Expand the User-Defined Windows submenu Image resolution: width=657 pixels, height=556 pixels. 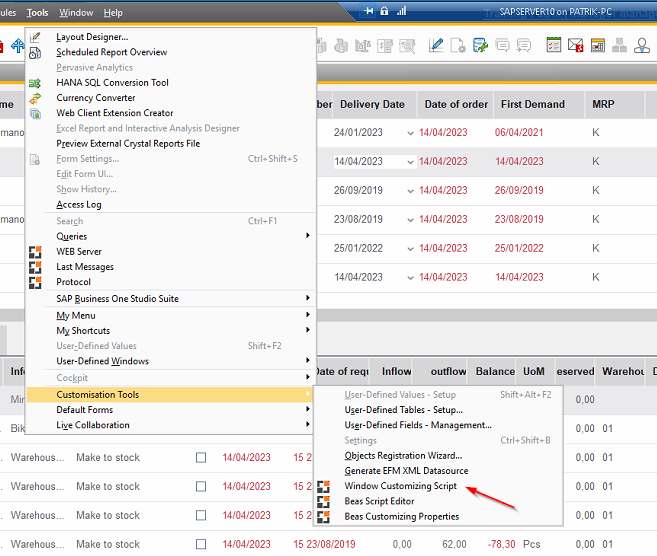308,360
